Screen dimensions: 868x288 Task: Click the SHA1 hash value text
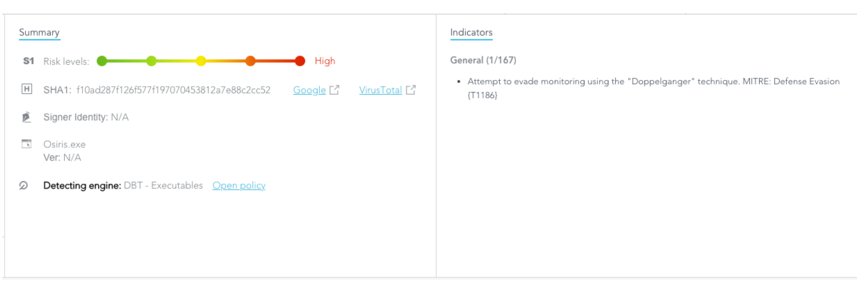click(173, 90)
